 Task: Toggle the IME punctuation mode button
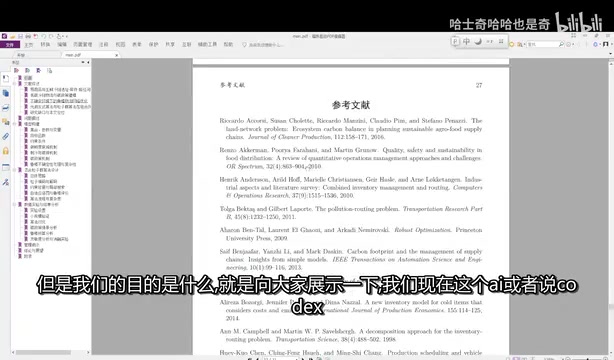coord(489,42)
